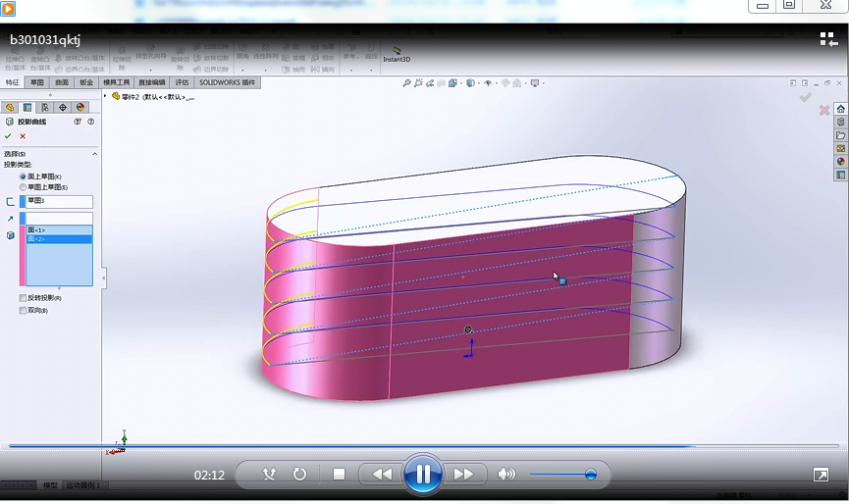Open the DimXpert manager crosshair tab icon
This screenshot has height=504, width=849.
63,108
